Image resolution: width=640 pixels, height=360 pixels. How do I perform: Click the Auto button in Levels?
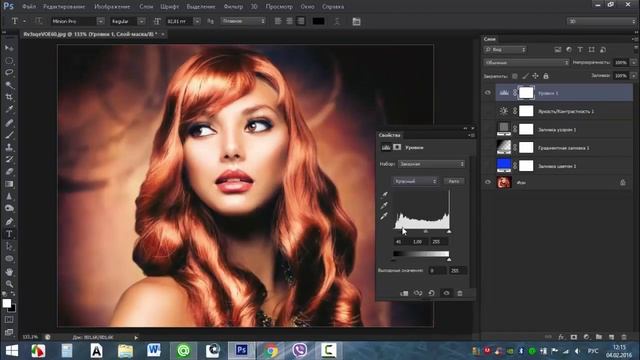point(454,181)
